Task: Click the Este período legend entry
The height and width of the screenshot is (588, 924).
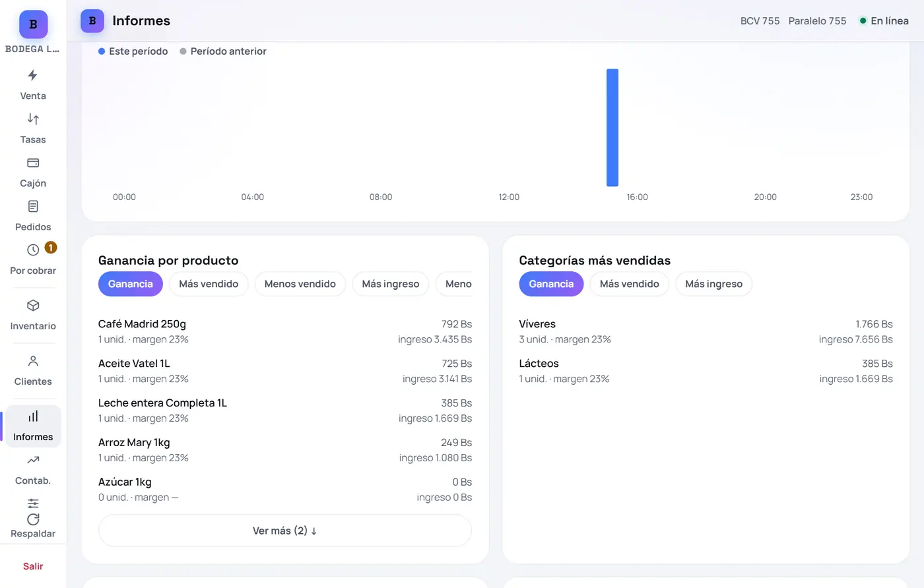Action: [133, 51]
